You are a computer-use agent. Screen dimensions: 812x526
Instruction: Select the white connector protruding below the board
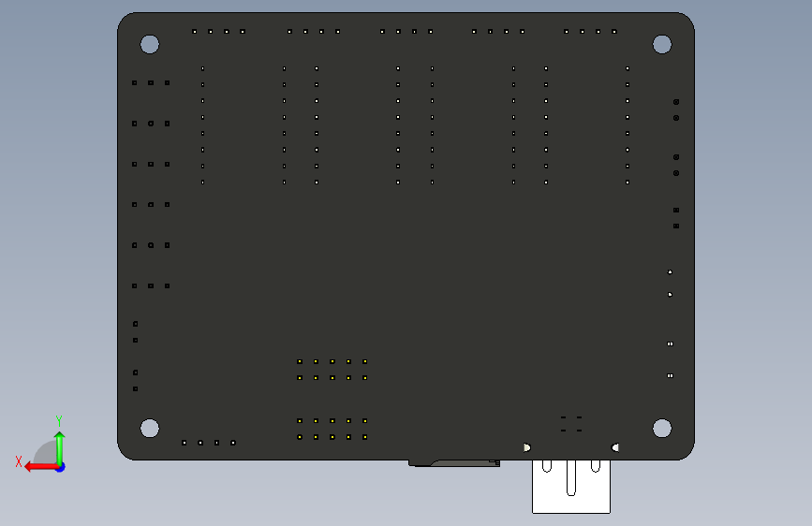pos(571,486)
